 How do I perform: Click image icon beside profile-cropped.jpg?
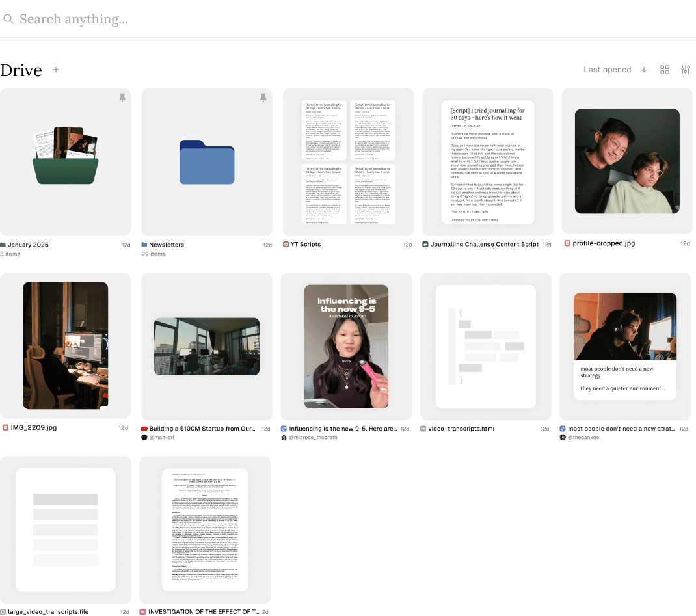pyautogui.click(x=567, y=243)
